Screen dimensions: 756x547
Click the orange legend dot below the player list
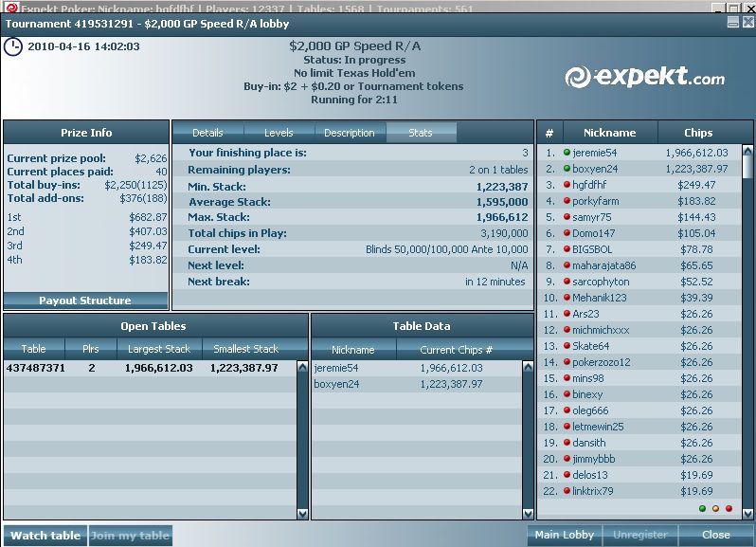coord(715,508)
